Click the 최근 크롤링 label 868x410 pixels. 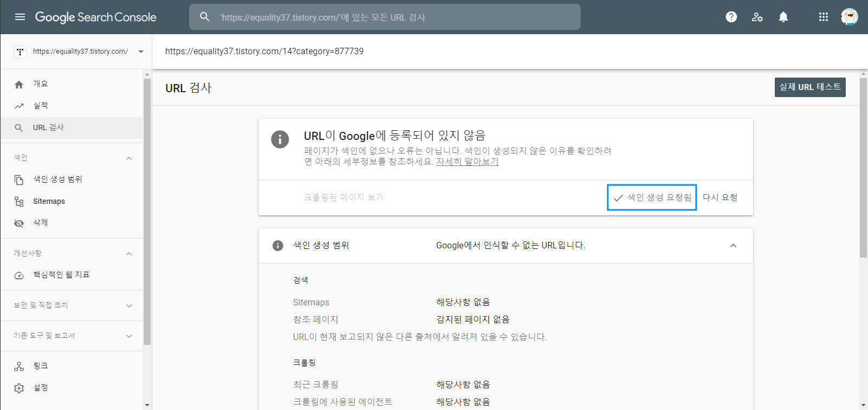pyautogui.click(x=316, y=385)
